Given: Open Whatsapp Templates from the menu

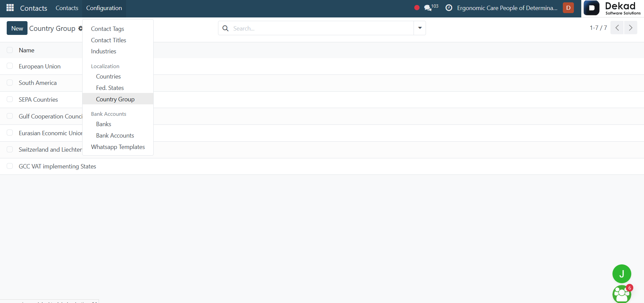Looking at the screenshot, I should (118, 147).
